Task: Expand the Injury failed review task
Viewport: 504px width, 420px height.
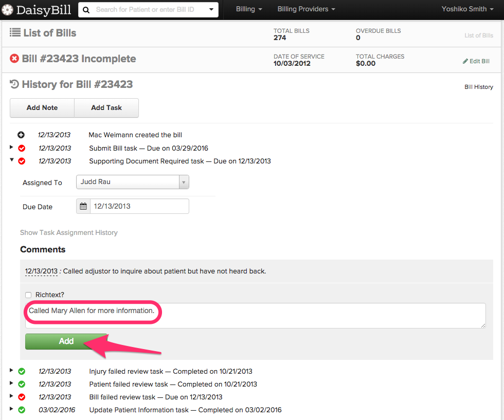Action: pyautogui.click(x=11, y=370)
